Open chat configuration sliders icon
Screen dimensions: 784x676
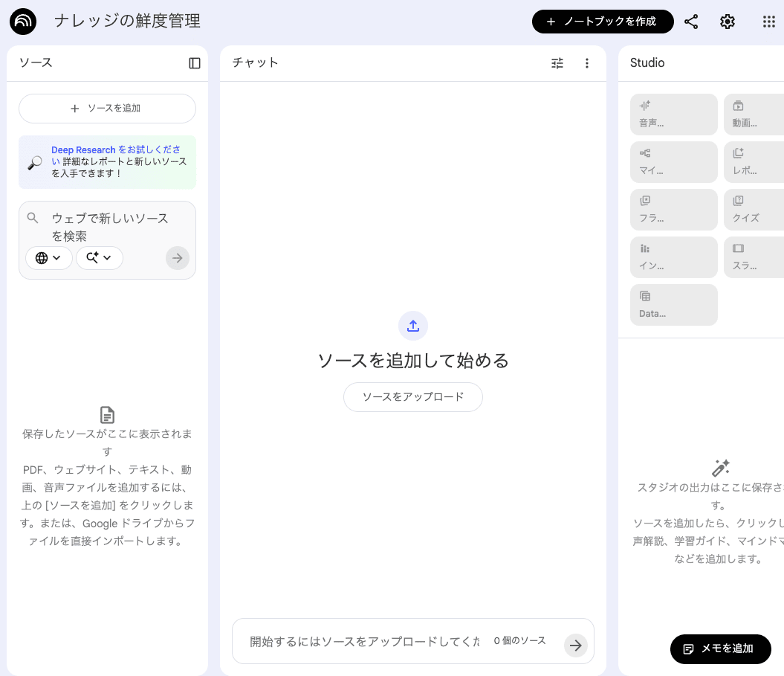(x=557, y=63)
